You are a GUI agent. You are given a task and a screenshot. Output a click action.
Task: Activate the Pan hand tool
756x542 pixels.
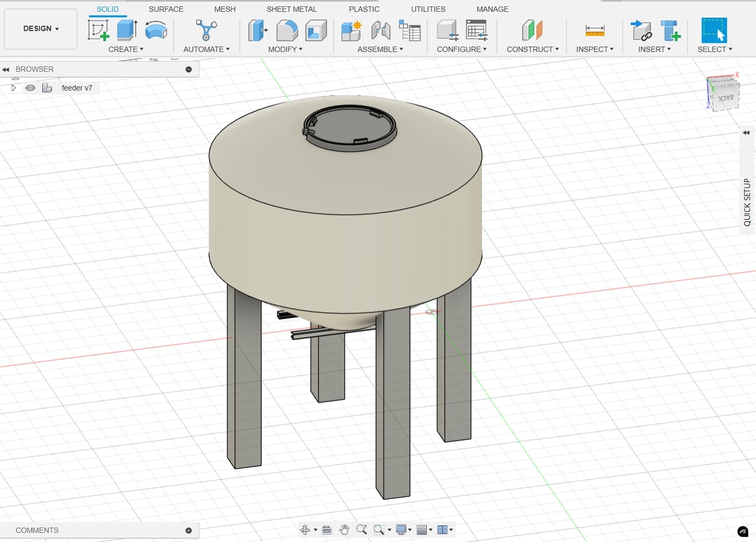pyautogui.click(x=344, y=530)
